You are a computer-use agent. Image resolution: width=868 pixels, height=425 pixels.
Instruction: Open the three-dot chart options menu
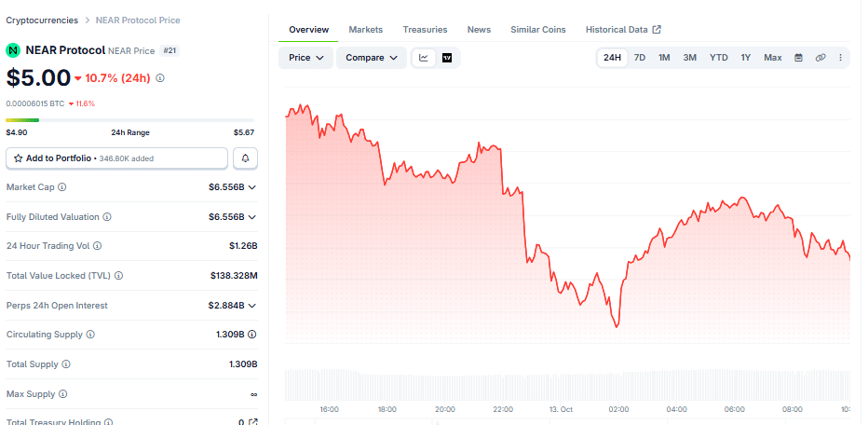(840, 58)
